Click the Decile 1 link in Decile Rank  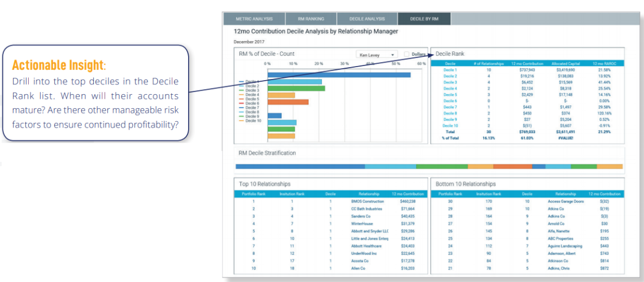coord(450,70)
